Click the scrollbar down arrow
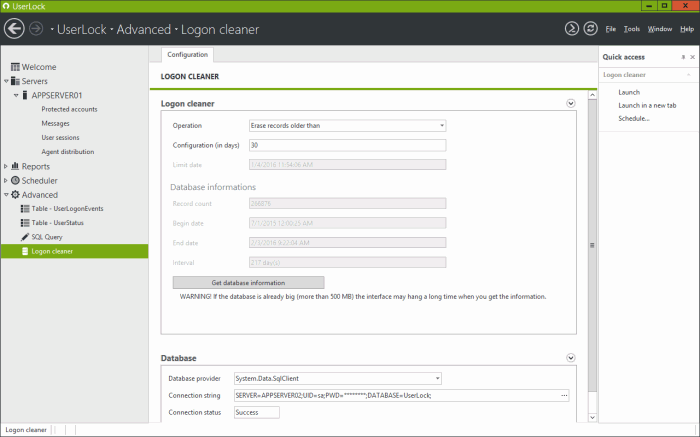Screen dimensions: 700x437 tap(592, 418)
